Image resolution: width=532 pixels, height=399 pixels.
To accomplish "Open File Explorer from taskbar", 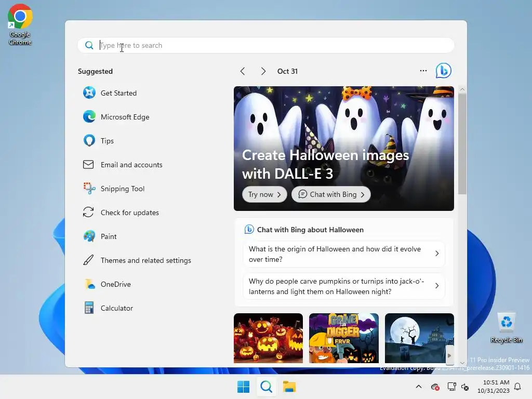I will pyautogui.click(x=289, y=387).
